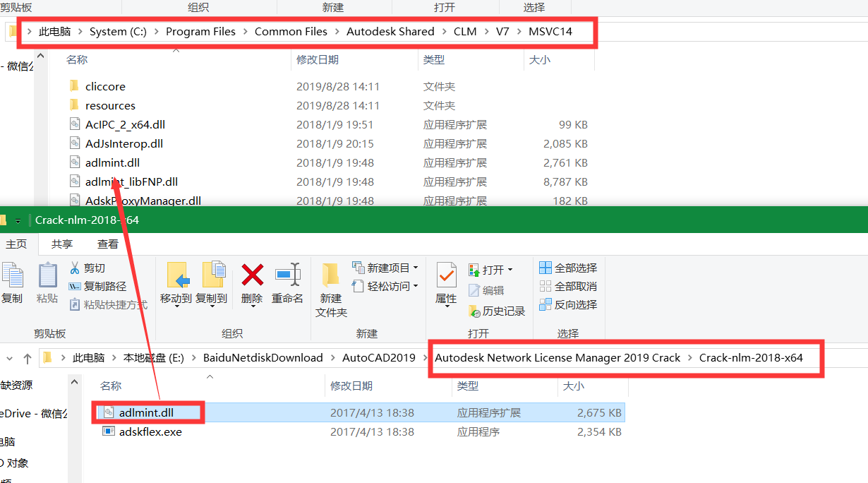This screenshot has height=483, width=868.
Task: Switch to the Home (主页) ribbon tab
Action: (x=16, y=244)
